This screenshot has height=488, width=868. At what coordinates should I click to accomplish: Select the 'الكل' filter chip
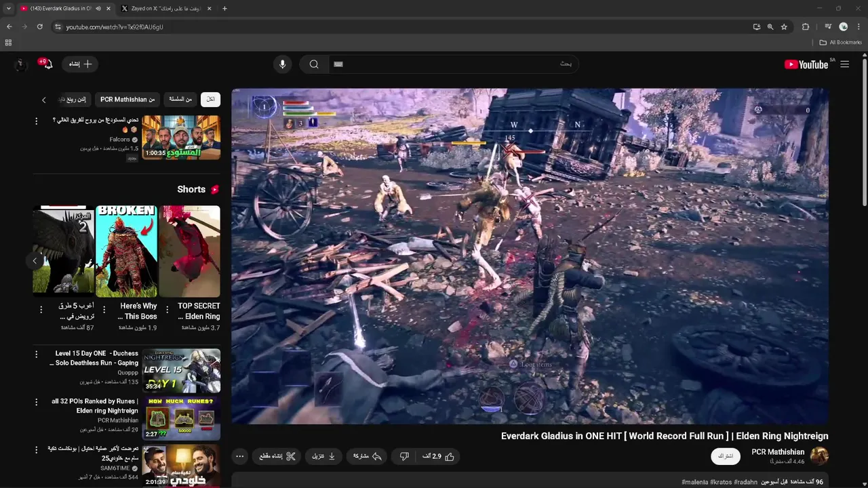(x=210, y=100)
